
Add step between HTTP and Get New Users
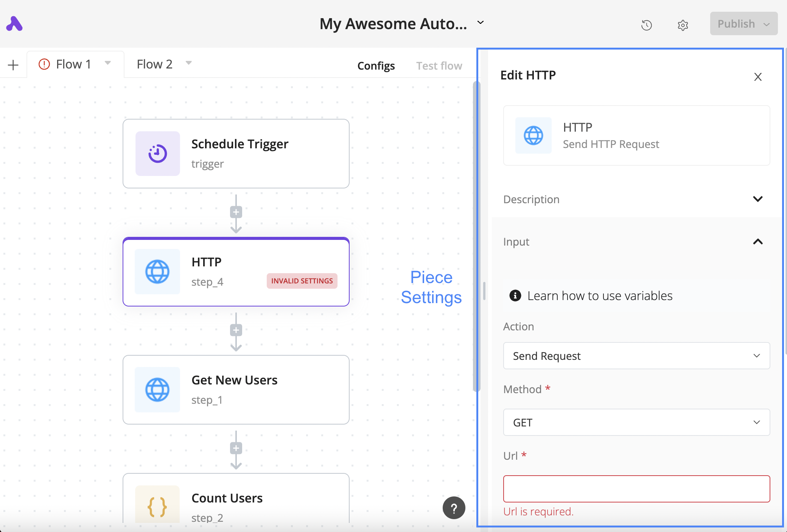(x=236, y=330)
